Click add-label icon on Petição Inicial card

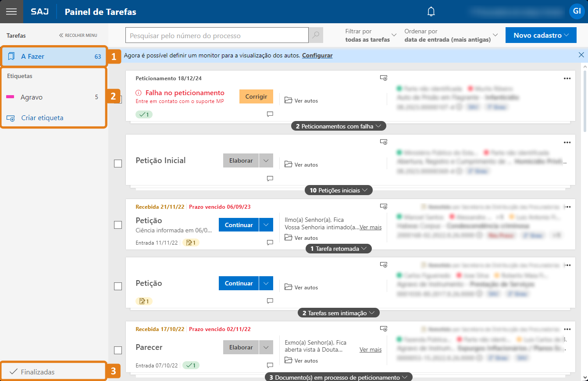(384, 142)
